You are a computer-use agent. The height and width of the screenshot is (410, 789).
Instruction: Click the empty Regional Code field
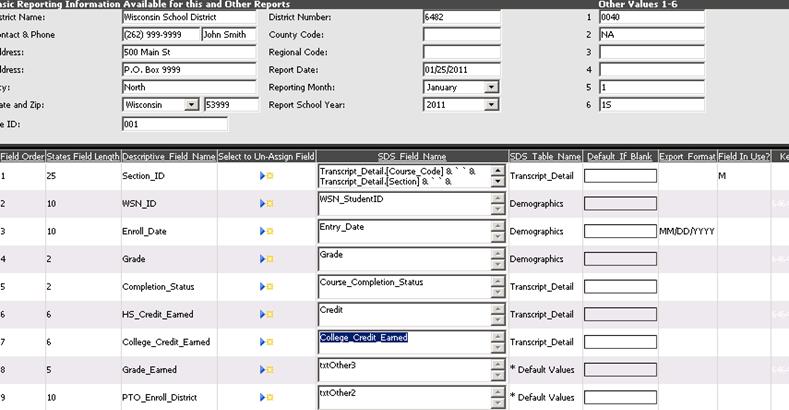coord(462,52)
